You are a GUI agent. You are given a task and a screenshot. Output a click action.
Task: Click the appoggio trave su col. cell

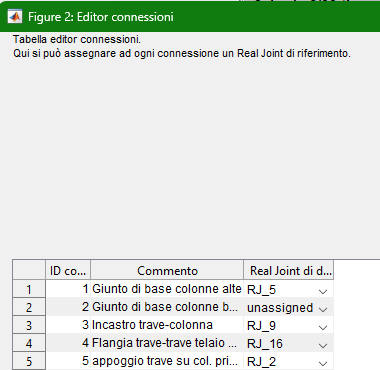167,361
